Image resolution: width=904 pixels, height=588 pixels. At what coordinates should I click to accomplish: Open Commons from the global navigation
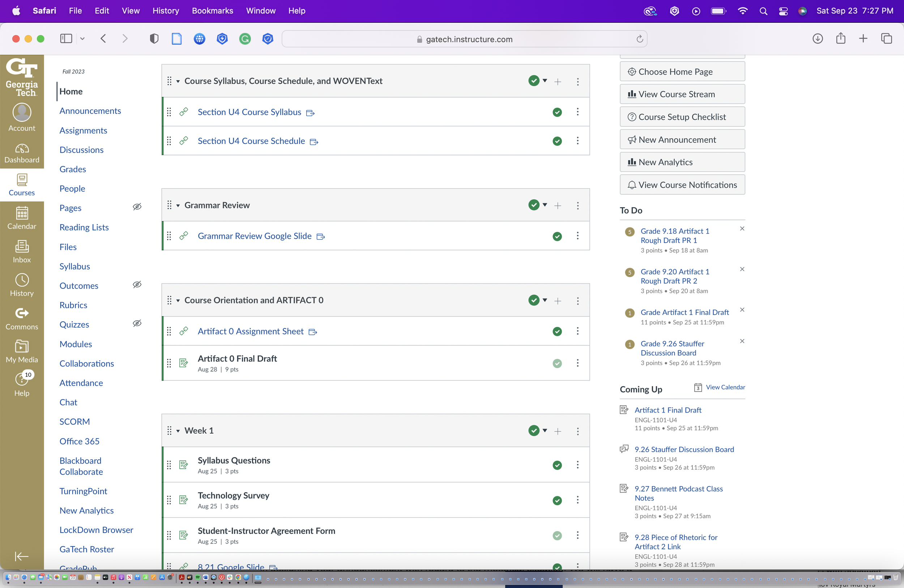[x=22, y=318]
